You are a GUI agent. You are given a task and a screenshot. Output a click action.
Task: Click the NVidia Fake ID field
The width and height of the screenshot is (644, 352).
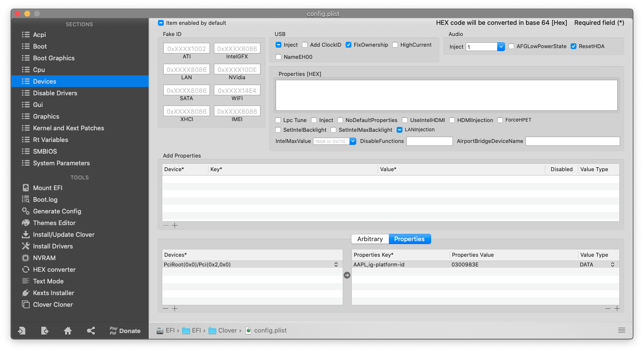point(237,70)
